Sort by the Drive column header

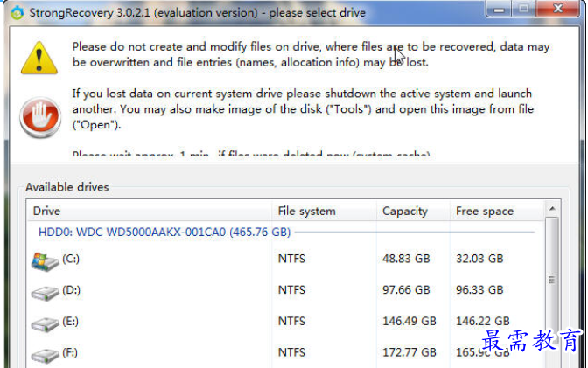point(150,211)
